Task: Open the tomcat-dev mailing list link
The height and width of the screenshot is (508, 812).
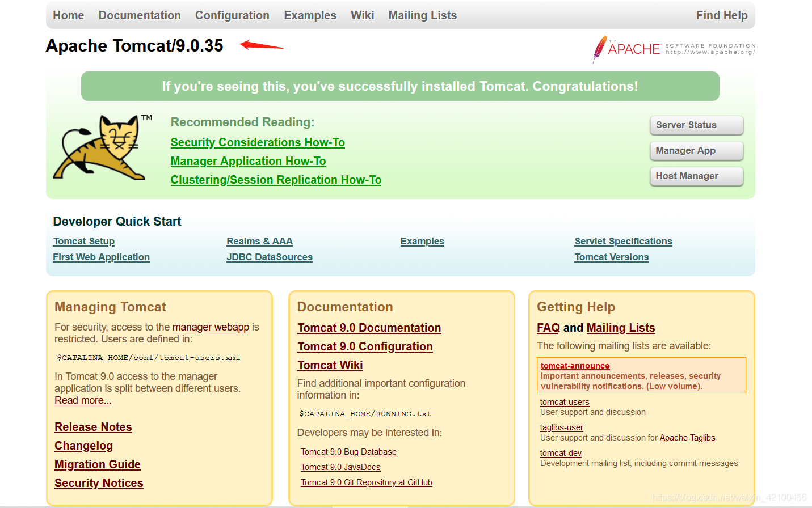Action: [x=561, y=453]
